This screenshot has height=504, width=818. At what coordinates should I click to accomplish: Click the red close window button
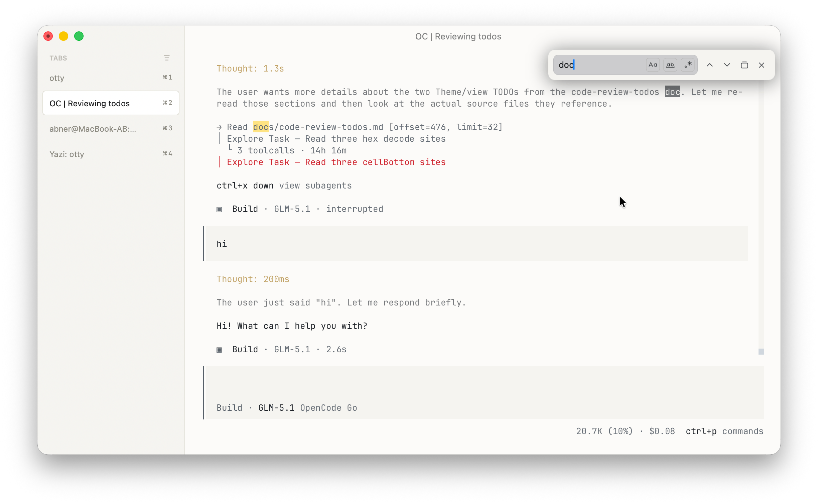click(x=48, y=36)
